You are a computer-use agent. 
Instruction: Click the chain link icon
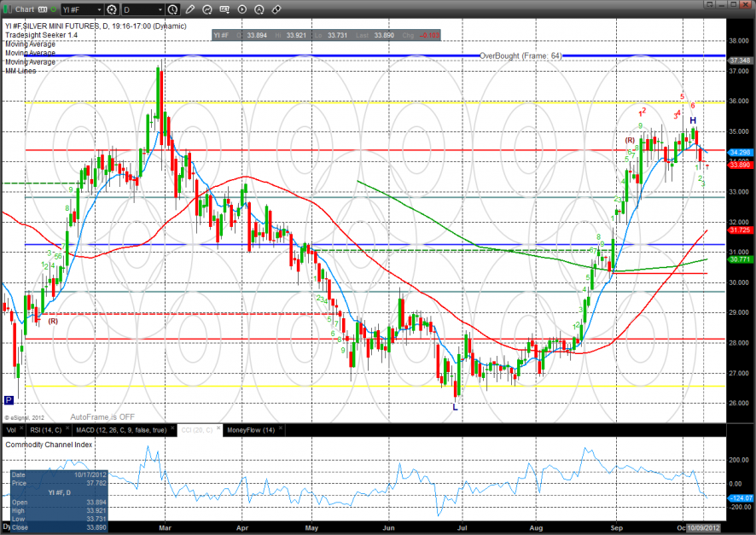(276, 10)
